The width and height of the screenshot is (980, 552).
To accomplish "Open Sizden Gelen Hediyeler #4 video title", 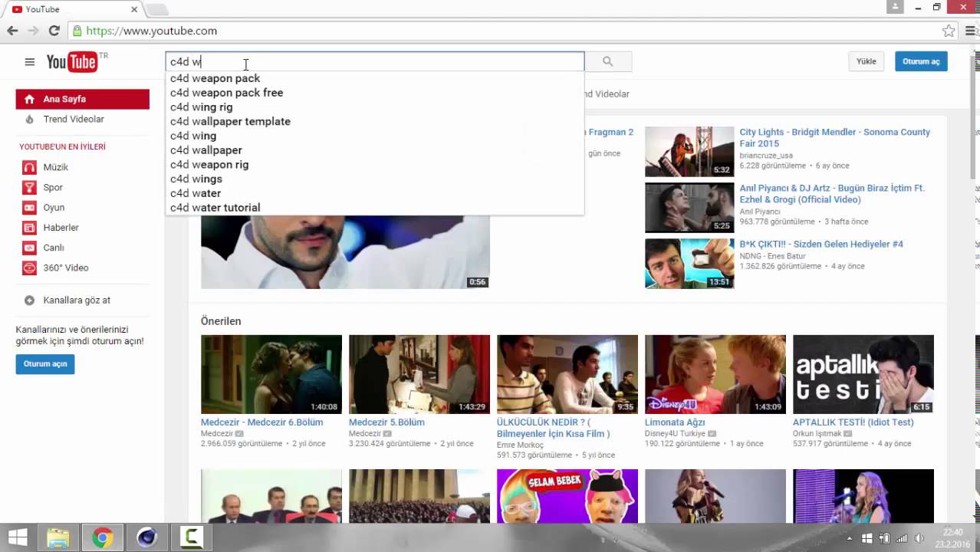I will (x=821, y=244).
